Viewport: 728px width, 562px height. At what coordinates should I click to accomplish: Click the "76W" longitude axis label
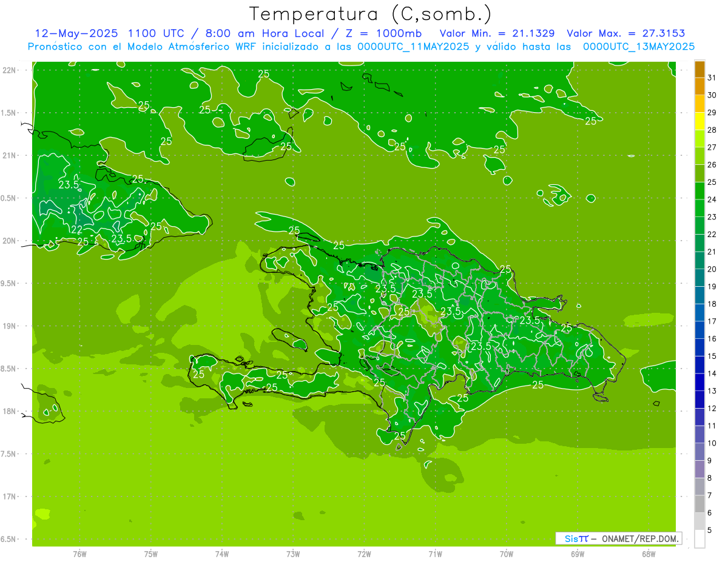pyautogui.click(x=79, y=554)
